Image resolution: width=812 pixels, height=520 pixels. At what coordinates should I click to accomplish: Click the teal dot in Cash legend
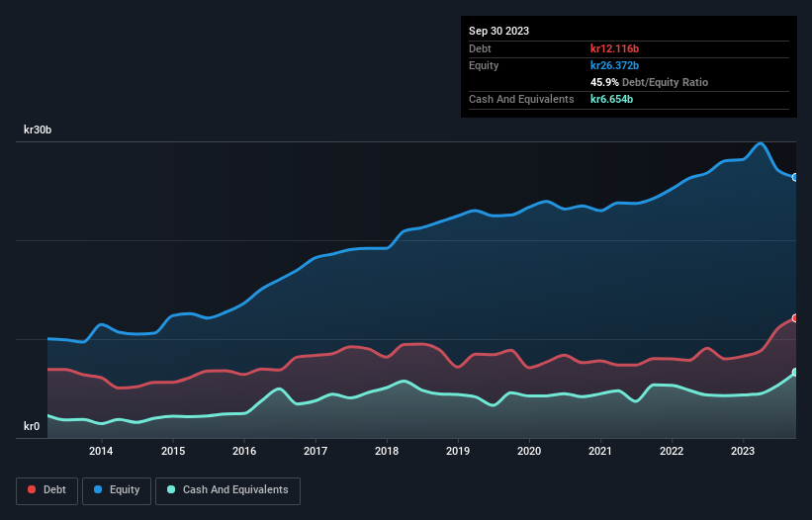tap(171, 490)
